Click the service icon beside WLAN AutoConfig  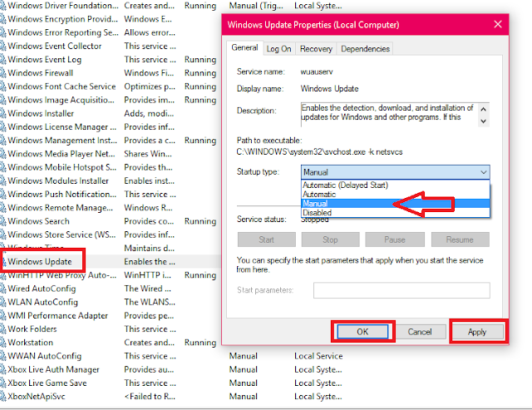(2, 302)
